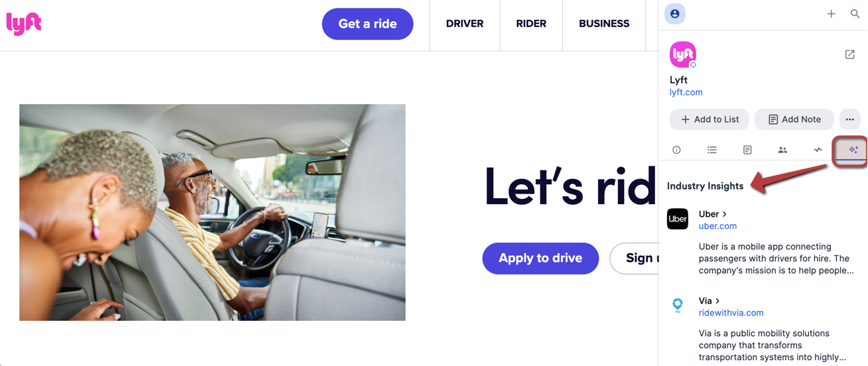The width and height of the screenshot is (868, 366).
Task: Expand the Via company entry
Action: coord(709,301)
